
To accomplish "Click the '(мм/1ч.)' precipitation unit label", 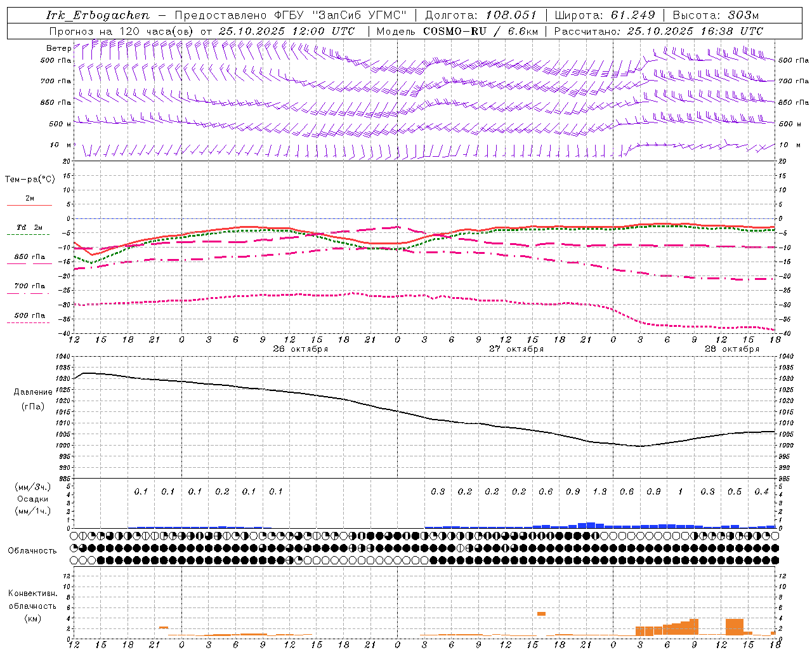I will tap(32, 511).
